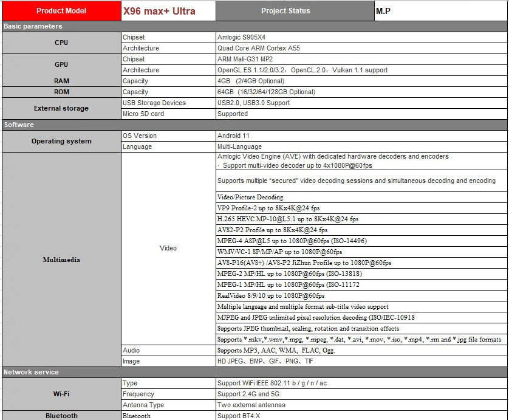Viewport: 509px width, 420px height.
Task: Select the "Android 11" value cell
Action: coord(361,136)
